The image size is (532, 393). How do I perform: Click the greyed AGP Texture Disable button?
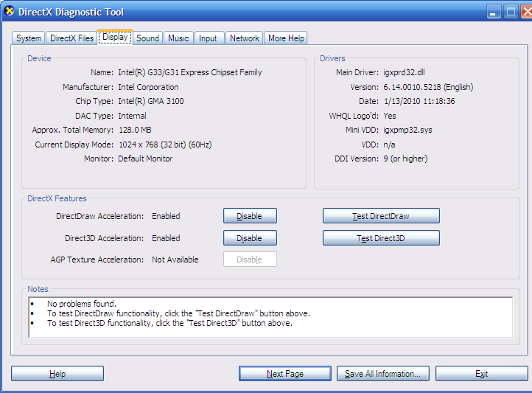coord(250,260)
